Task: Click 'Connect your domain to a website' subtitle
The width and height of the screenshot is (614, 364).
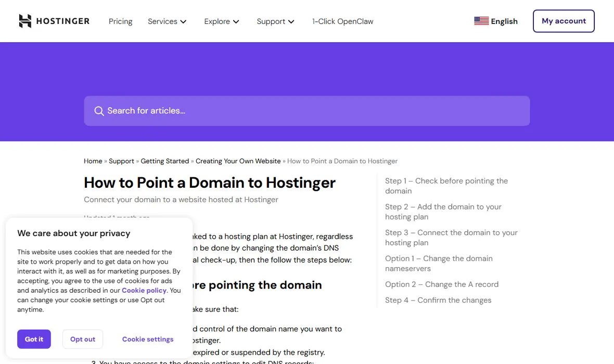Action: (181, 200)
